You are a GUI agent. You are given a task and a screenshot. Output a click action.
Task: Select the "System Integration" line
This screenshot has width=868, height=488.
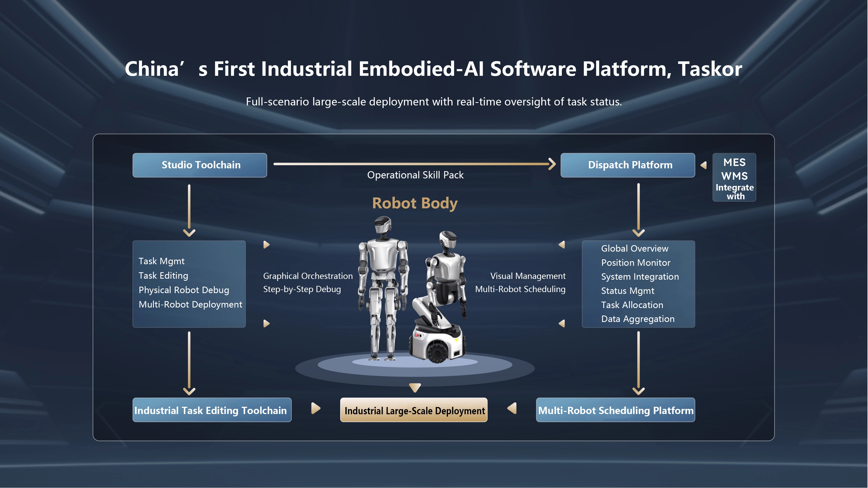pyautogui.click(x=640, y=277)
